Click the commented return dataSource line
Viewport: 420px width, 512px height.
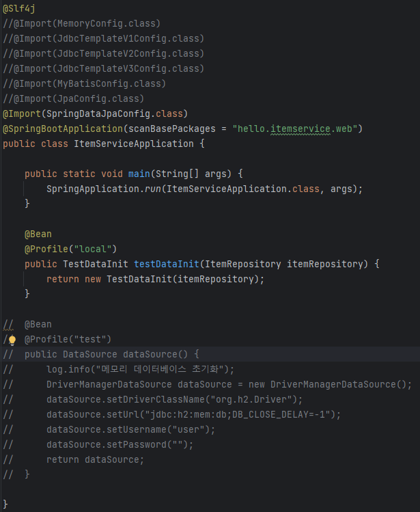96,459
